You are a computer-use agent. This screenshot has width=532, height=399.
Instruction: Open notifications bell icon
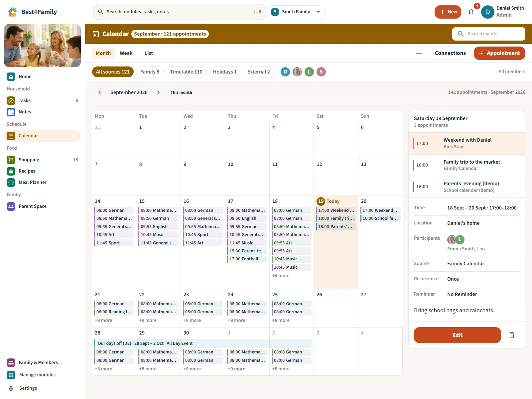point(471,12)
